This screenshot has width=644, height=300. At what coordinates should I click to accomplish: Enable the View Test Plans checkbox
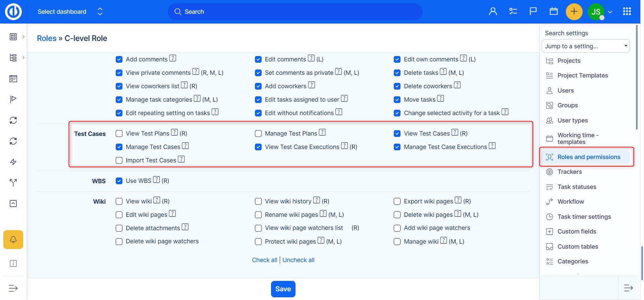click(119, 134)
